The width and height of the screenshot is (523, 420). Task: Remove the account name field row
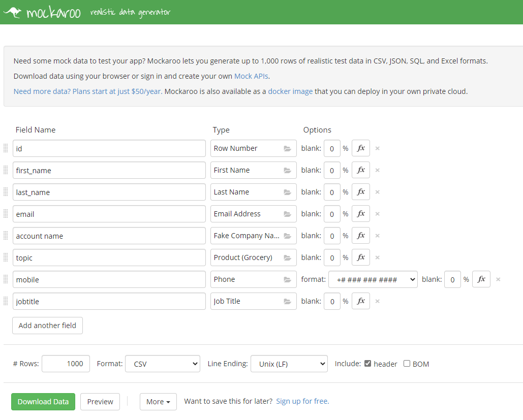coord(377,236)
